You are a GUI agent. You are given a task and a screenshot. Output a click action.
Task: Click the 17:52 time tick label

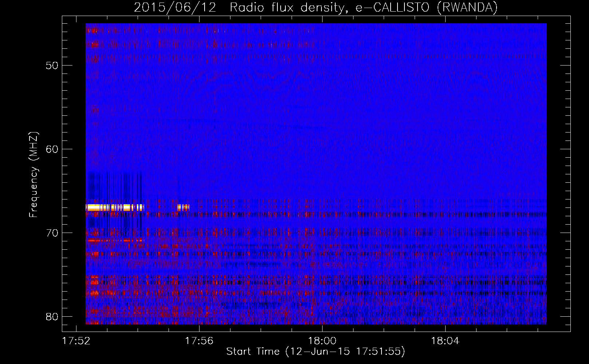(76, 341)
